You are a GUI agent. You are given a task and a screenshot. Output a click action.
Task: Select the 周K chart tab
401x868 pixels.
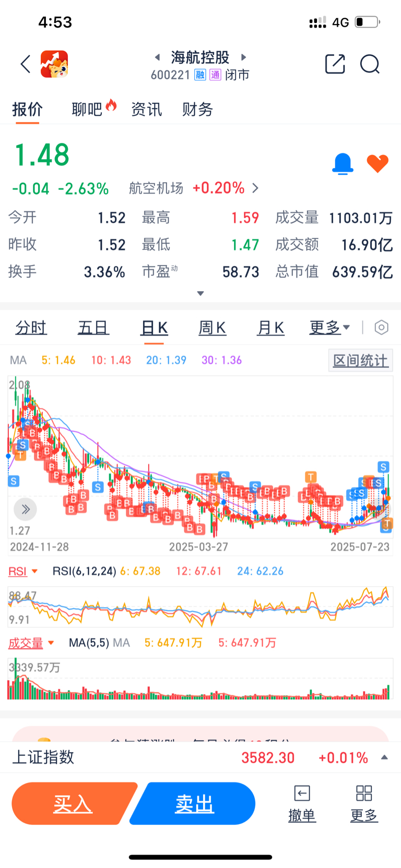click(213, 328)
